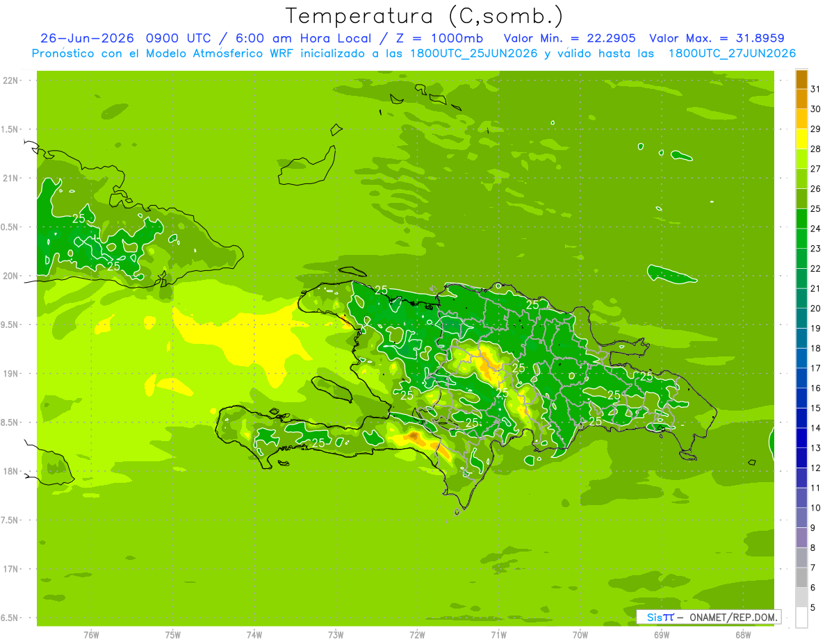The width and height of the screenshot is (834, 644).
Task: Click the "73W" longitude axis label
Action: [336, 634]
